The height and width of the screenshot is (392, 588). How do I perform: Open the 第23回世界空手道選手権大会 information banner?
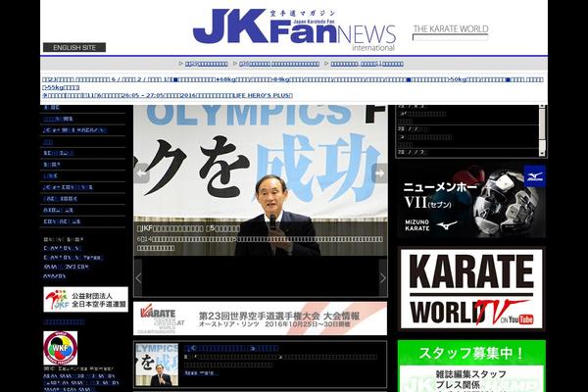(261, 318)
